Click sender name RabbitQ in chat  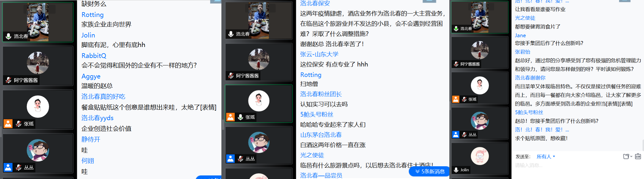coord(94,56)
